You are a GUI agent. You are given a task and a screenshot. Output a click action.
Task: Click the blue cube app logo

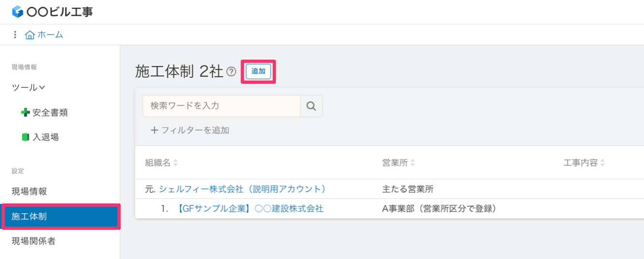coord(18,12)
